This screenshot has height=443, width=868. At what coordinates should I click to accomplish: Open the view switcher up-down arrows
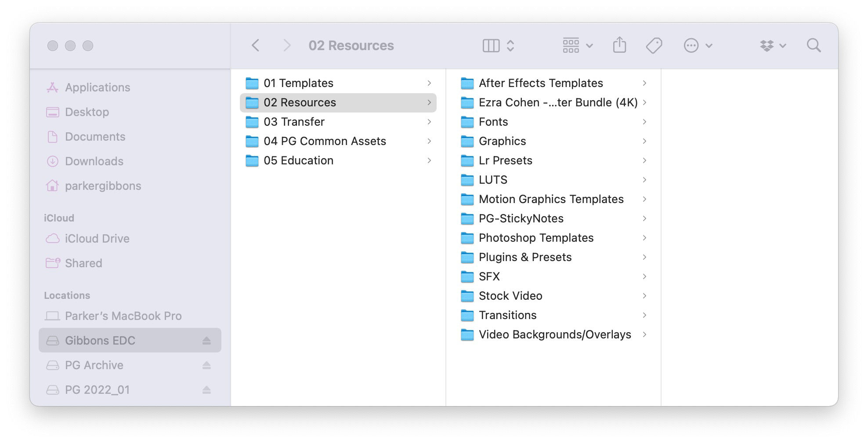[510, 45]
